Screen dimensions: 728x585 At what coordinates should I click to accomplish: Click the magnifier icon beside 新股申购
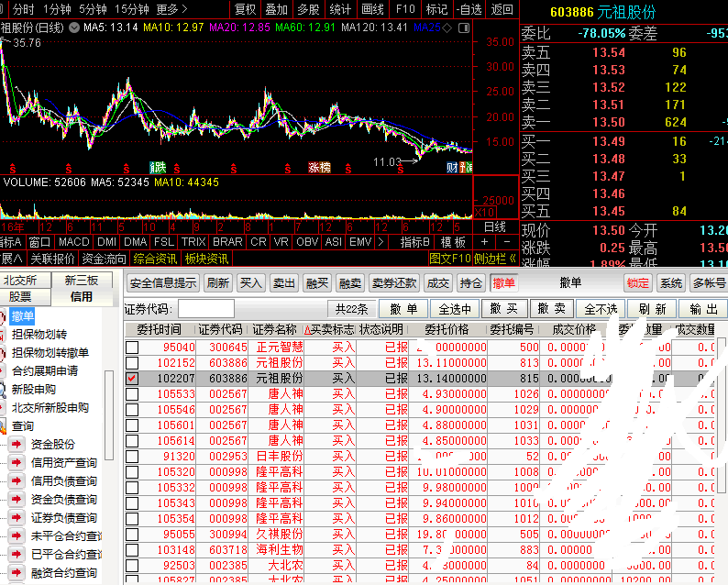3,390
